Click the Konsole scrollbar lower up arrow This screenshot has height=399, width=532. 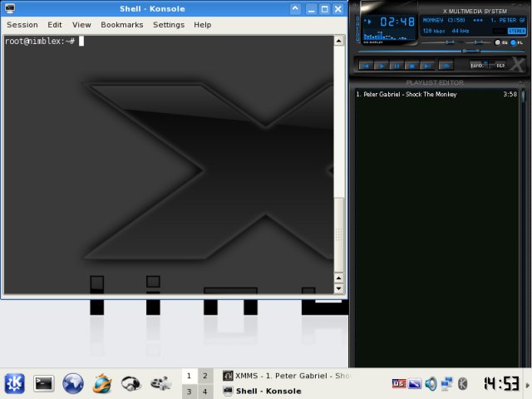[x=338, y=278]
